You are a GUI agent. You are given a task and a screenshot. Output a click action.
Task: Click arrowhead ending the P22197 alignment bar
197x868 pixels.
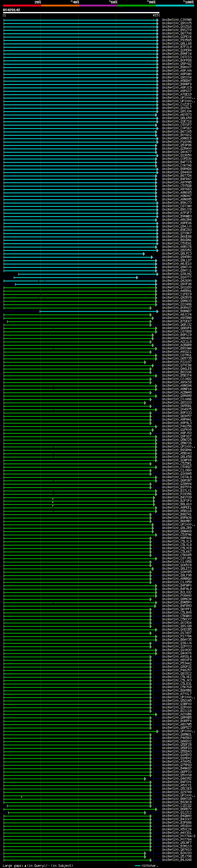click(x=145, y=362)
